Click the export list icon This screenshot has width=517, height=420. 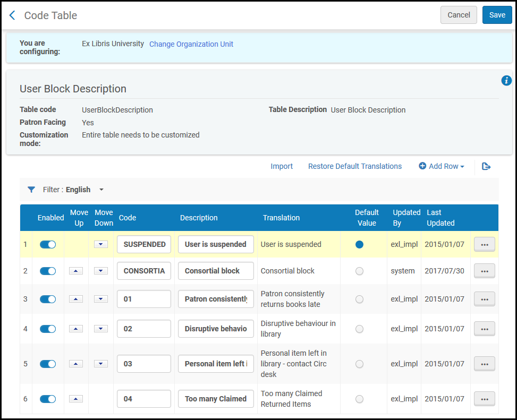coord(486,166)
